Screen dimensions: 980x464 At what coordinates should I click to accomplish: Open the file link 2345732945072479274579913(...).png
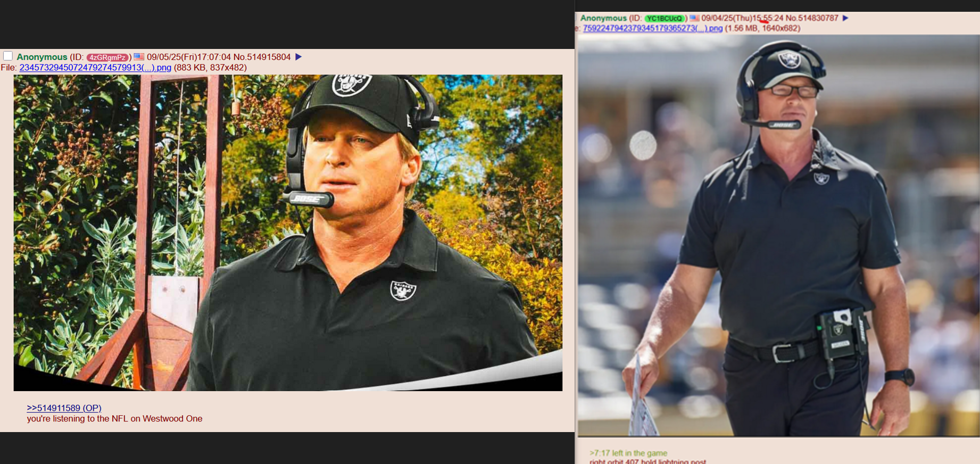[x=95, y=68]
